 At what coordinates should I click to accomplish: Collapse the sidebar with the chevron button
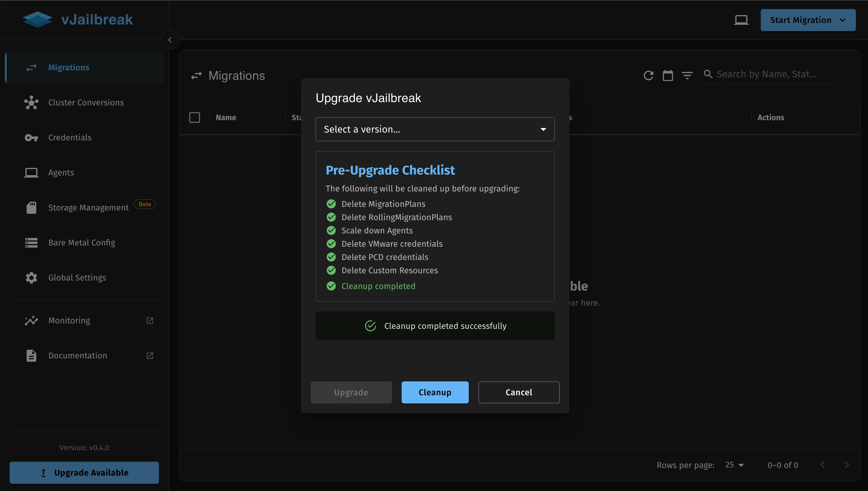click(170, 40)
